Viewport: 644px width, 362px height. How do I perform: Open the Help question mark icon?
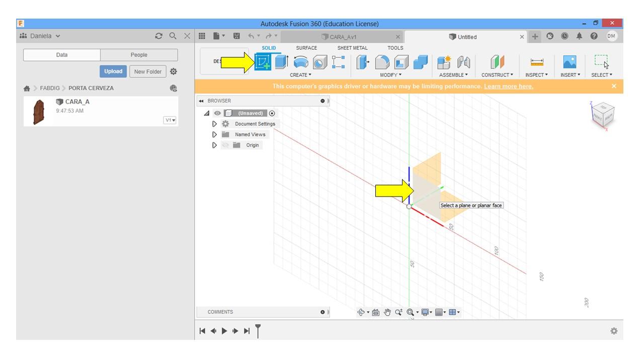coord(594,36)
